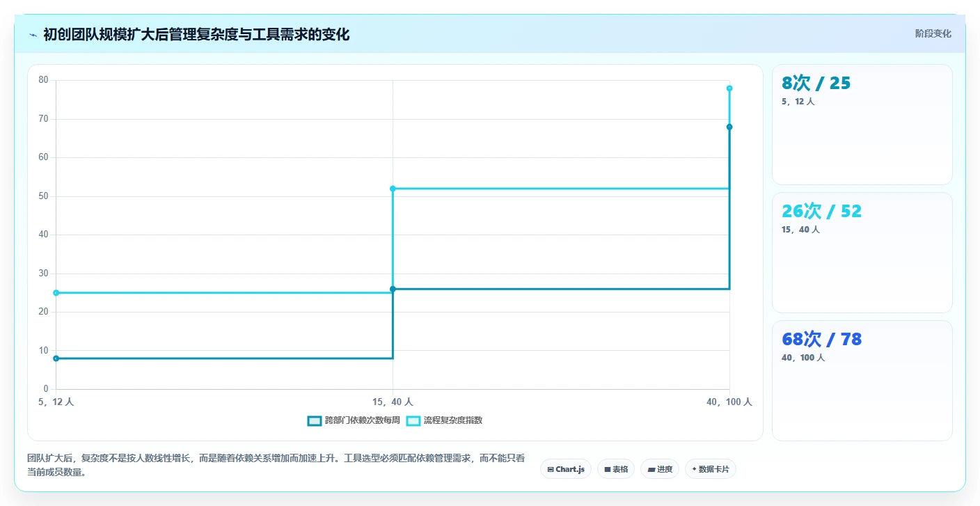Click the x-axis label 5，12 人
This screenshot has width=980, height=506.
(56, 402)
